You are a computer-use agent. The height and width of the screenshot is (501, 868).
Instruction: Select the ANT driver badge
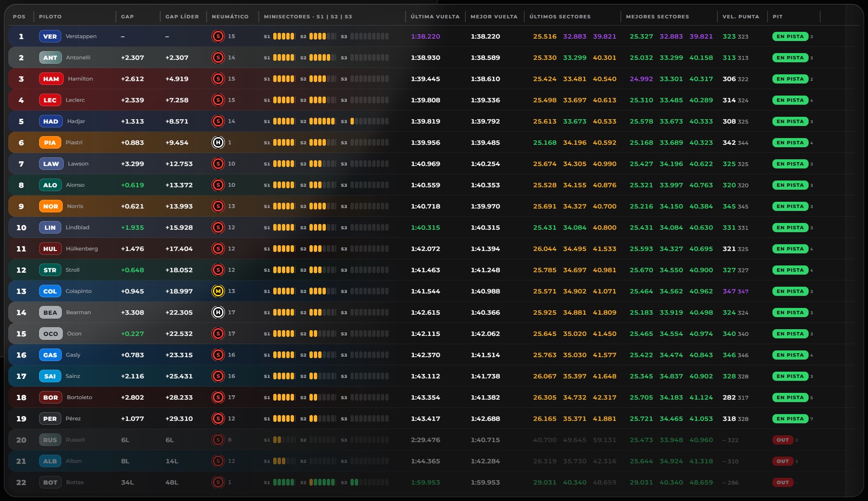[x=50, y=57]
